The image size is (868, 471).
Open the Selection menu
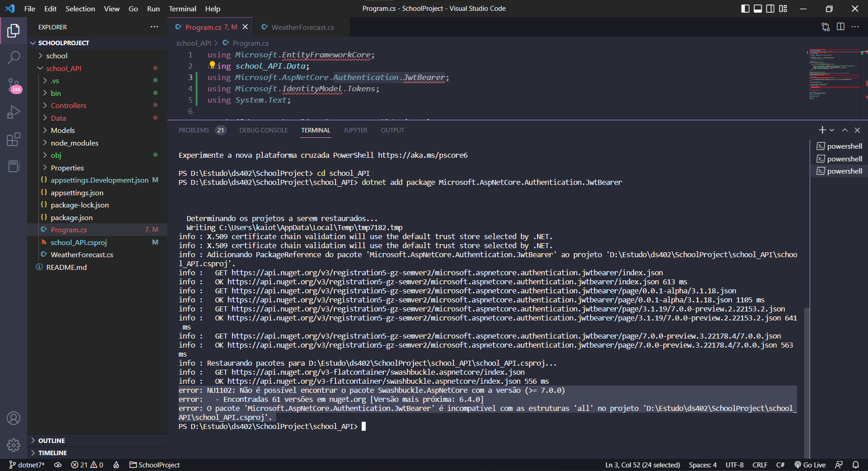click(x=80, y=9)
